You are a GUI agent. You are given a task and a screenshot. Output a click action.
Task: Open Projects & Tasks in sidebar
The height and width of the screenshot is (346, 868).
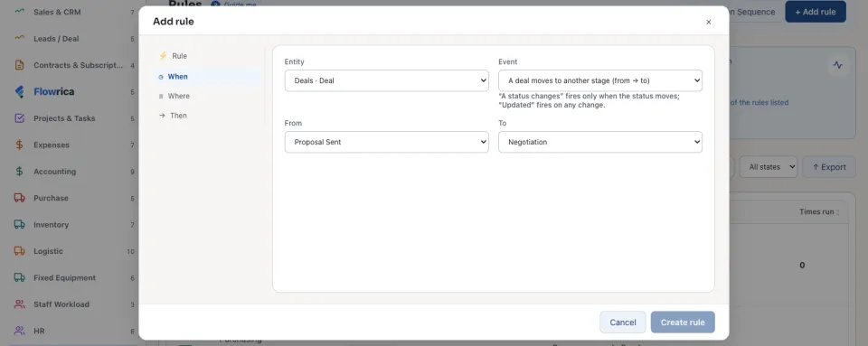pos(74,118)
